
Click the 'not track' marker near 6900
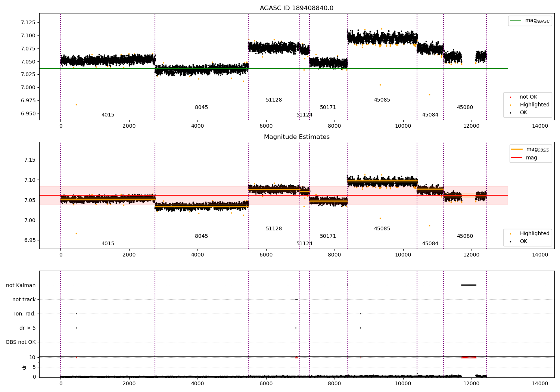pos(296,299)
